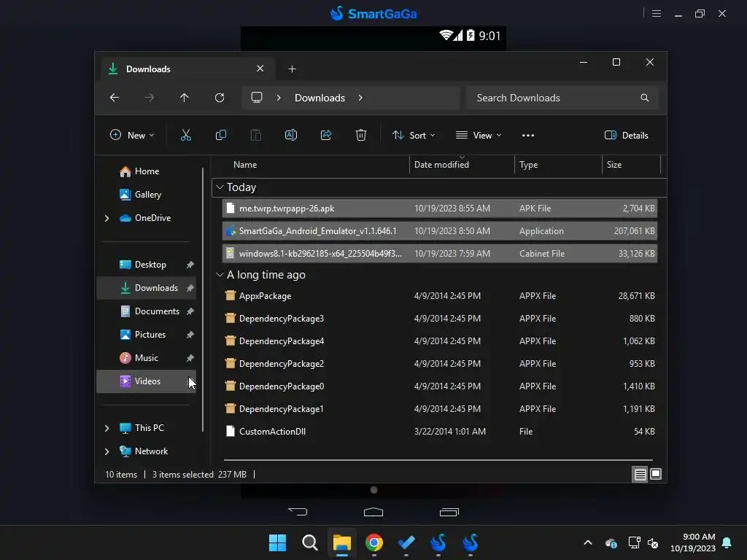The image size is (747, 560).
Task: Toggle the Details pane button
Action: (x=626, y=135)
